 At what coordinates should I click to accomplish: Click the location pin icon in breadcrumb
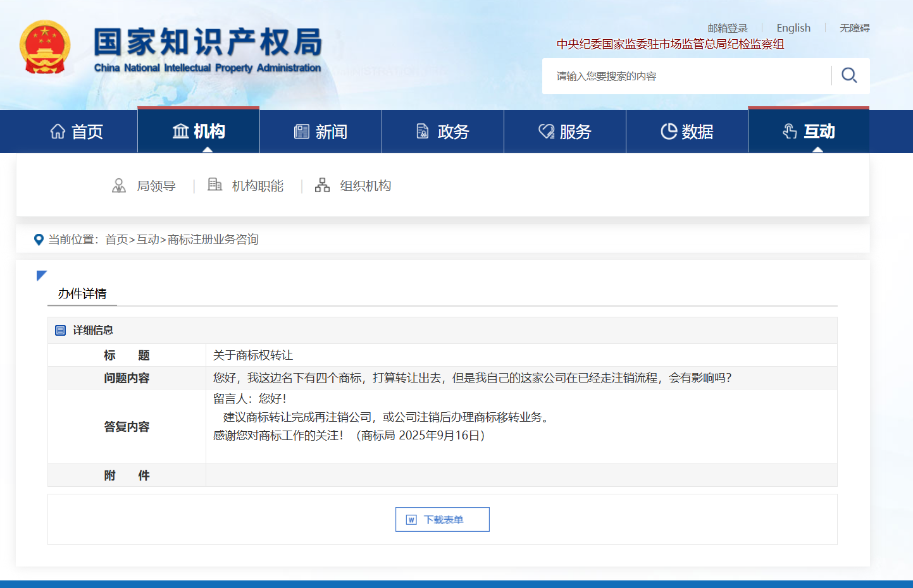click(x=39, y=240)
